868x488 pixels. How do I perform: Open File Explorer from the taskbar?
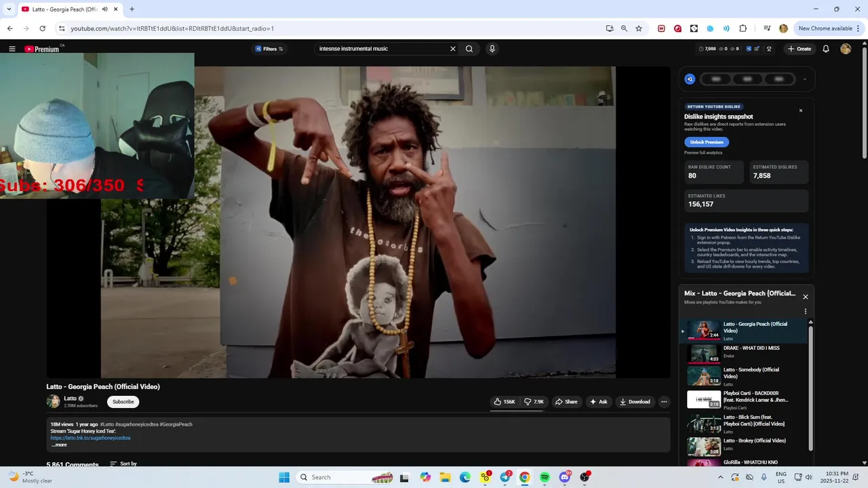pyautogui.click(x=445, y=477)
